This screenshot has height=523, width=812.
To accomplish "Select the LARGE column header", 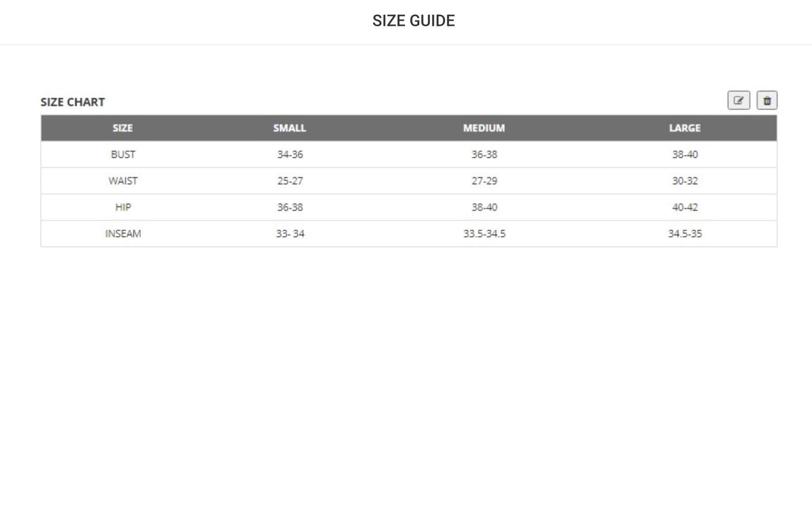I will click(x=684, y=128).
